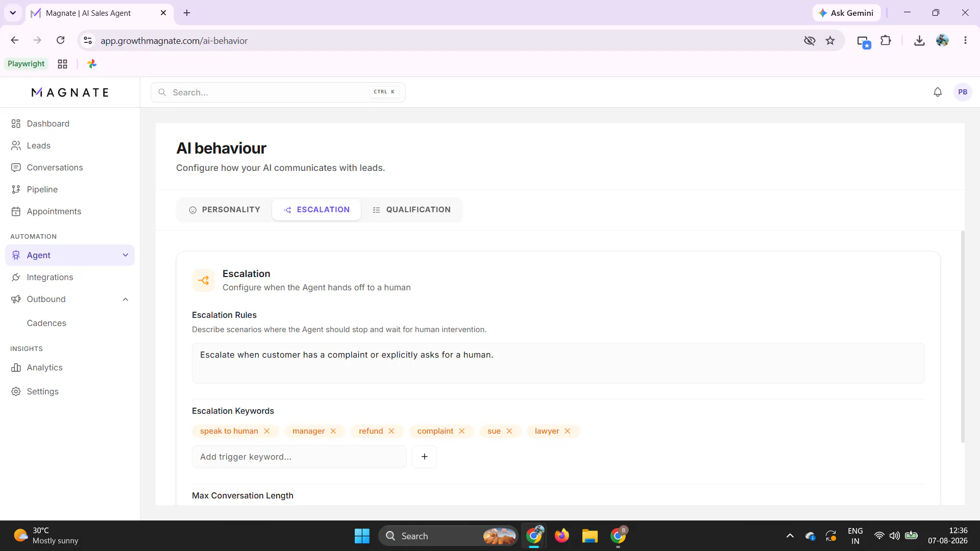Open Leads from the sidebar
Viewport: 980px width, 551px height.
tap(38, 145)
